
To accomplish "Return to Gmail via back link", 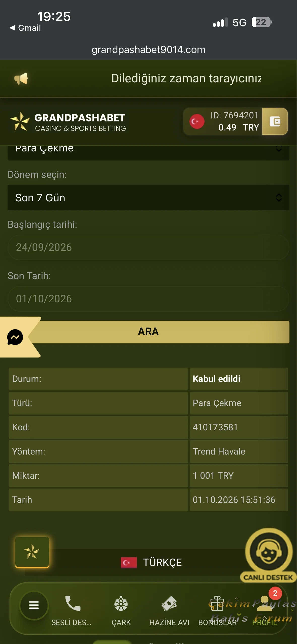I will pos(25,28).
